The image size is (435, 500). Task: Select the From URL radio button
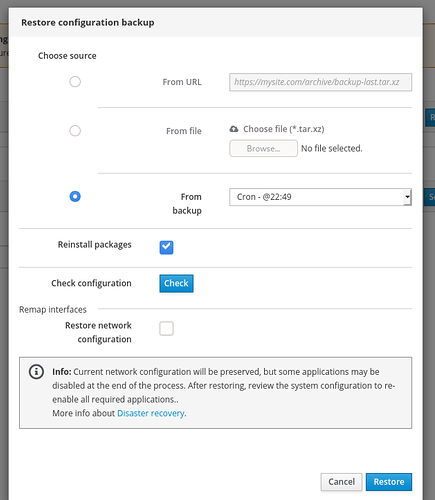[x=75, y=82]
